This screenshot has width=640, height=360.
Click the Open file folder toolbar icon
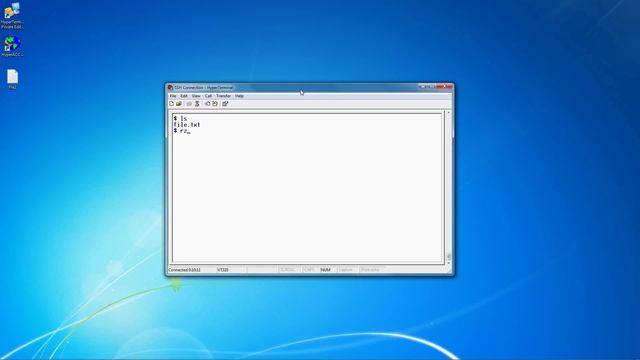pos(179,104)
